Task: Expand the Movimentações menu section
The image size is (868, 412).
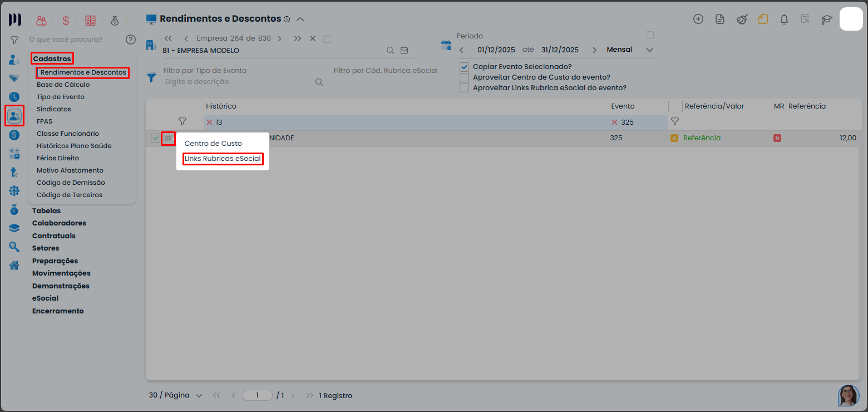Action: [x=61, y=273]
